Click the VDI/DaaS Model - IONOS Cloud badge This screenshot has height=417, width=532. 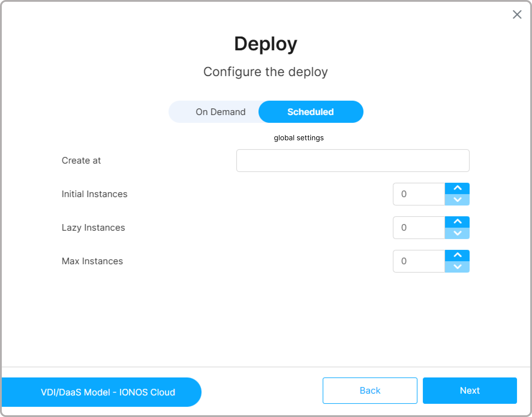[x=108, y=392]
